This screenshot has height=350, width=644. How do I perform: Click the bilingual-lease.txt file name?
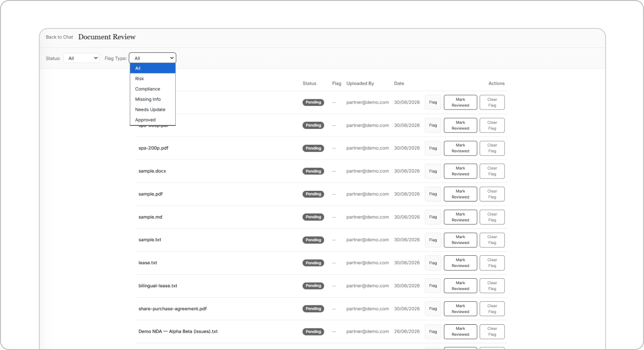click(x=158, y=286)
